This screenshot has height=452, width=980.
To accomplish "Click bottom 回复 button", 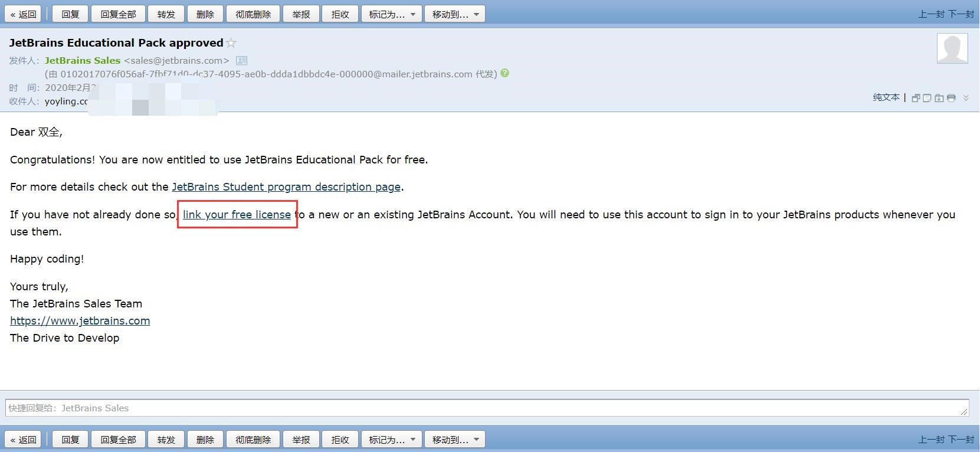I will pos(70,440).
